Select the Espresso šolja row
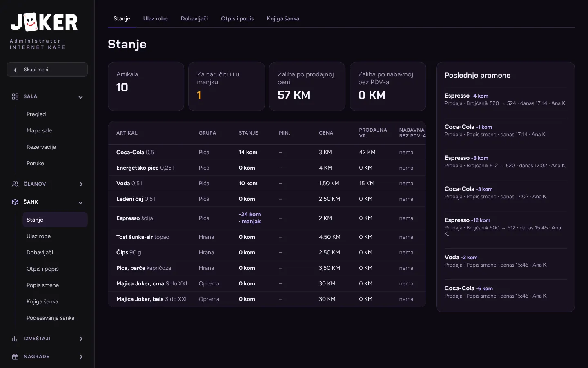The height and width of the screenshot is (368, 588). pos(267,218)
